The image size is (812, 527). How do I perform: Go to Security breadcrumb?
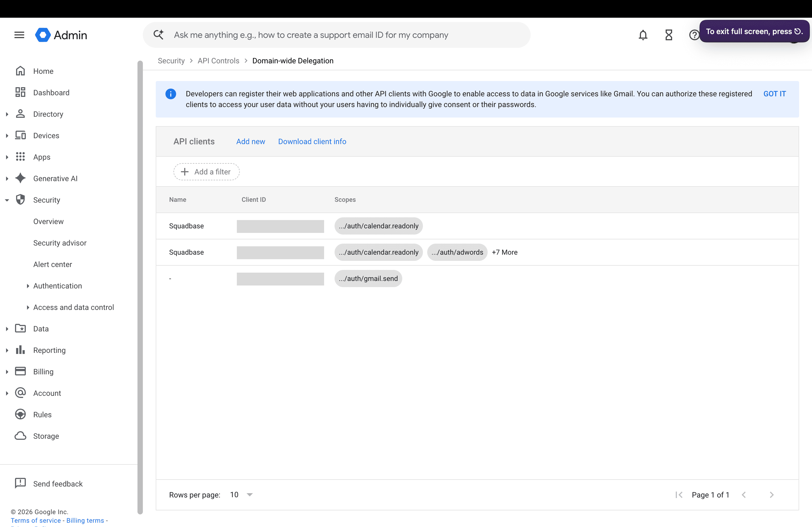point(171,61)
